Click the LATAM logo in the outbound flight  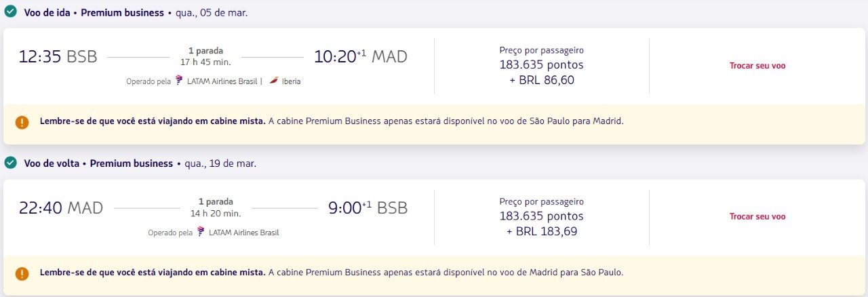tap(179, 81)
